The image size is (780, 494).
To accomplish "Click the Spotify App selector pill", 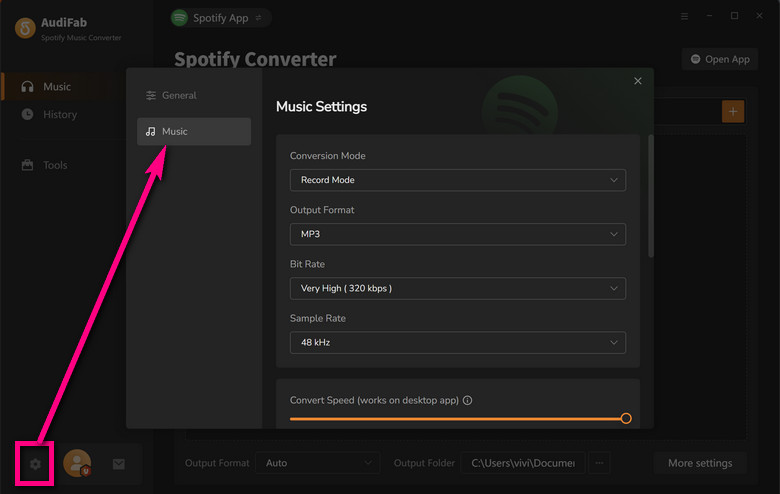I will [x=220, y=18].
